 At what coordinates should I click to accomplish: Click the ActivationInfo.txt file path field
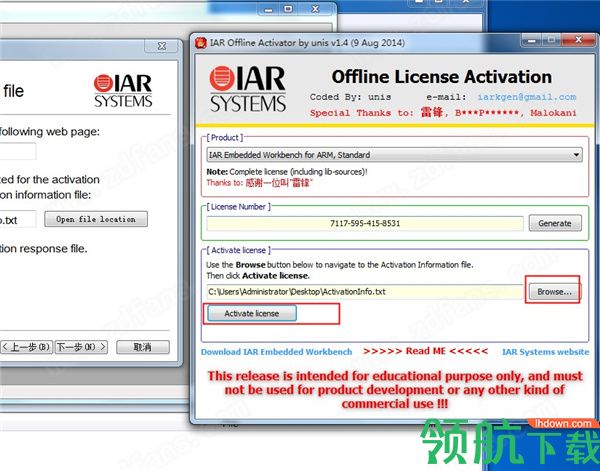365,292
